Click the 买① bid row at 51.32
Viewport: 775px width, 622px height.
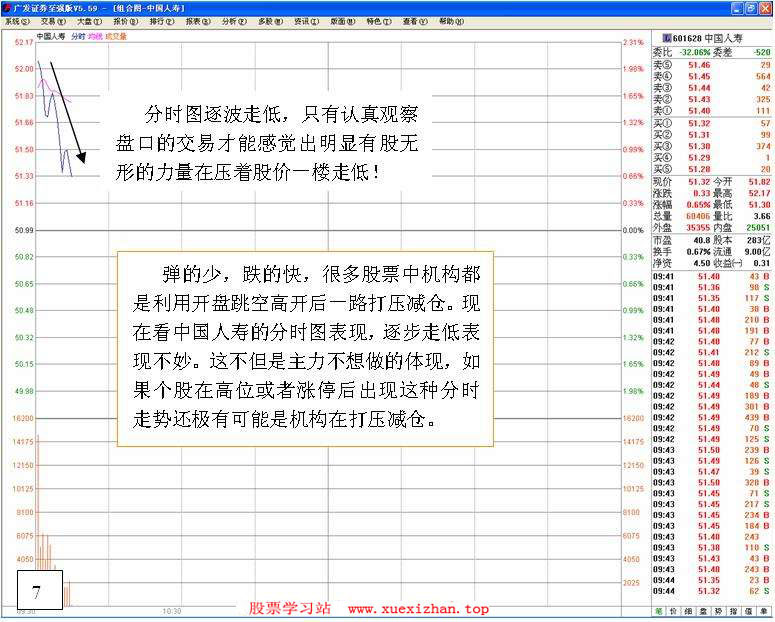712,123
